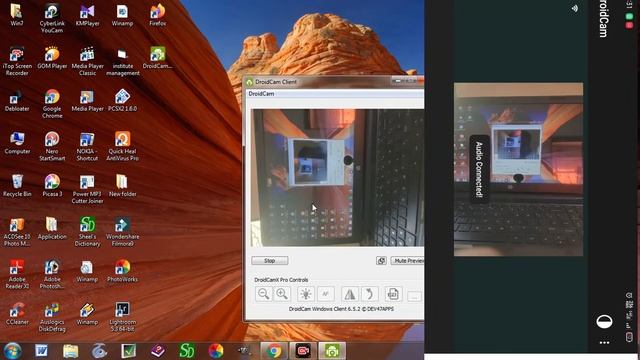
Task: Select the ACDSee 10 Photo Manager icon
Action: 17,232
